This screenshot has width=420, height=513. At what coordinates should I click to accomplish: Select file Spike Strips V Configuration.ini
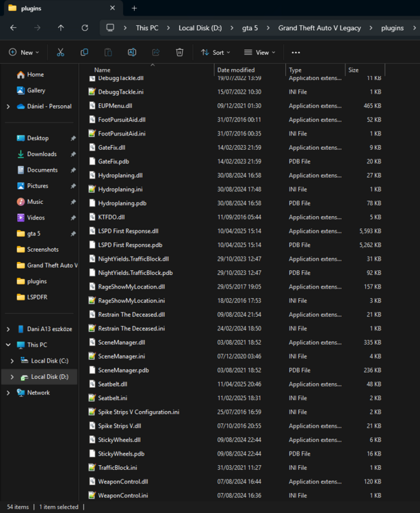tap(139, 412)
